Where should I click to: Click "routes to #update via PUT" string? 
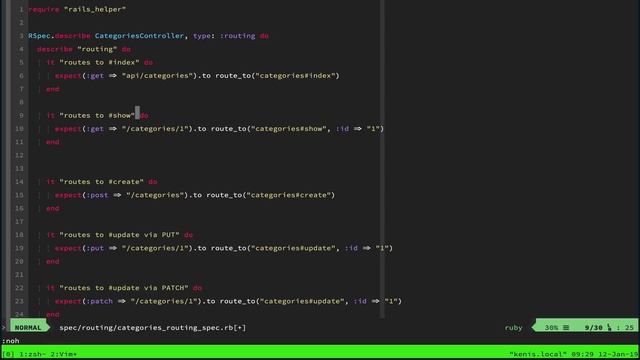(119, 235)
